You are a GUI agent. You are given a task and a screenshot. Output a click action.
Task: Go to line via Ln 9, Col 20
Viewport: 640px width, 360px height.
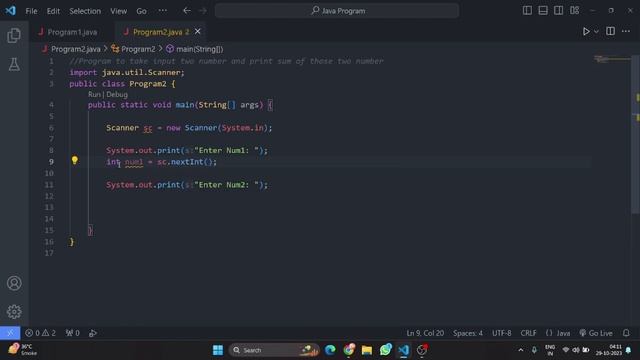425,333
